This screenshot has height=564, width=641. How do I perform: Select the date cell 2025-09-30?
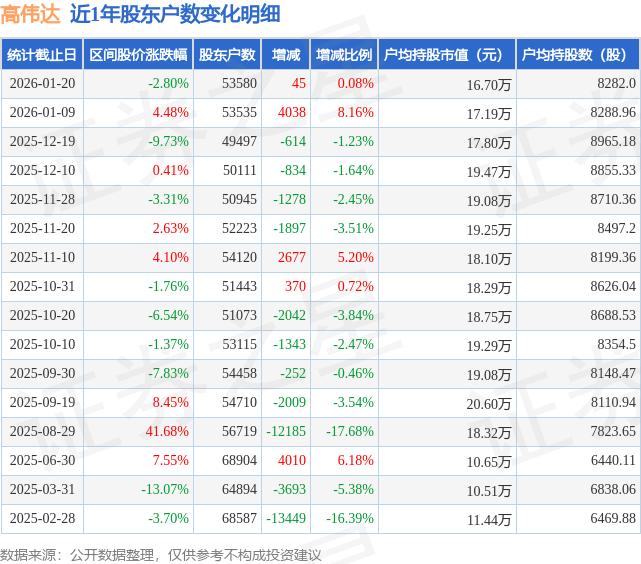(x=43, y=374)
